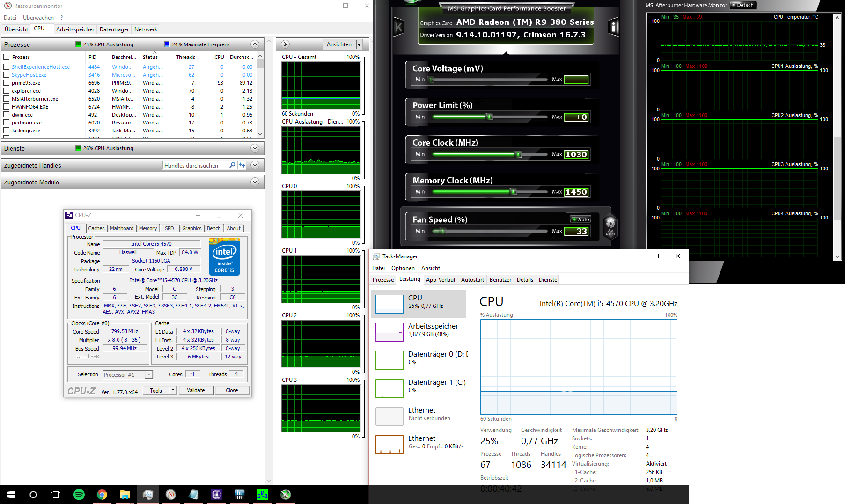Toggle the Auto fan speed button
This screenshot has height=504, width=845.
pyautogui.click(x=580, y=219)
